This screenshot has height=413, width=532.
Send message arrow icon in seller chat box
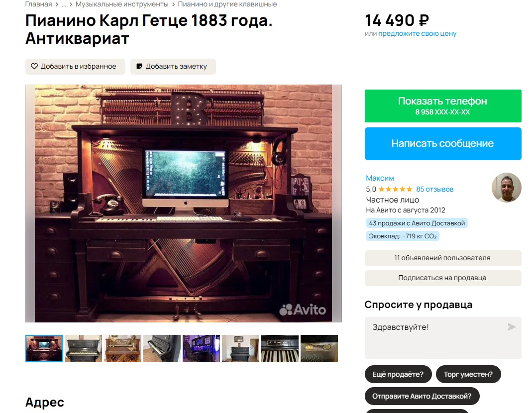pyautogui.click(x=511, y=327)
